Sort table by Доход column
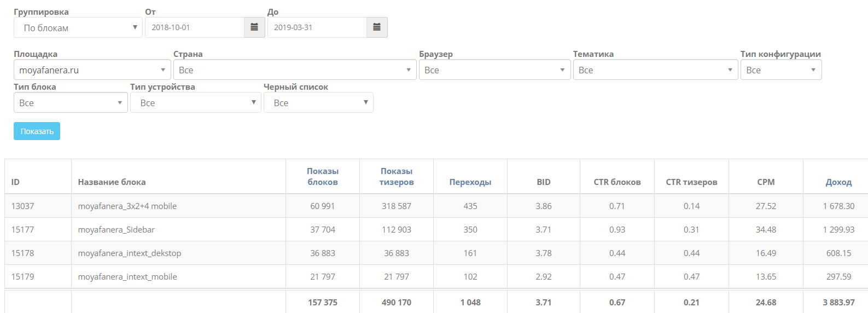The width and height of the screenshot is (868, 313). (838, 182)
